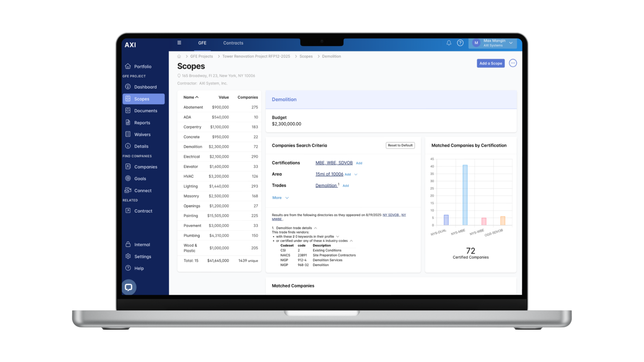Add a certification via Add link
Viewport: 644px width, 362px height.
(x=359, y=163)
